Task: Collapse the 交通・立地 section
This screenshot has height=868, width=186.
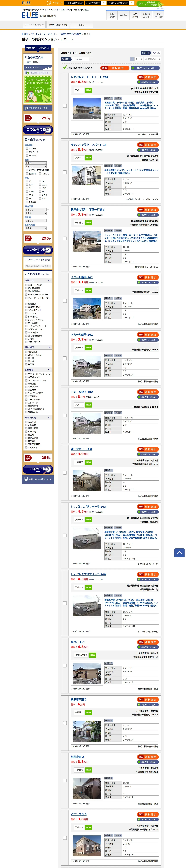Action: [x=38, y=280]
